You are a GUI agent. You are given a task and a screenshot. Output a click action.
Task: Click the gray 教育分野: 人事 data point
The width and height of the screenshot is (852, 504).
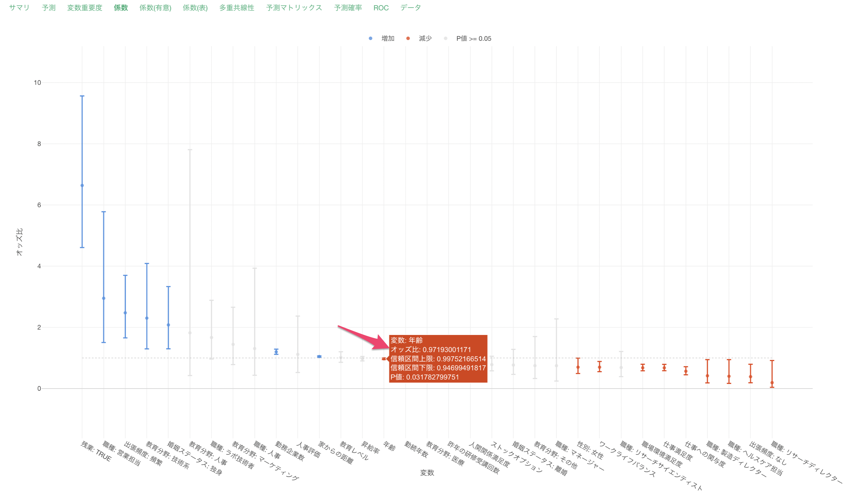pyautogui.click(x=190, y=333)
